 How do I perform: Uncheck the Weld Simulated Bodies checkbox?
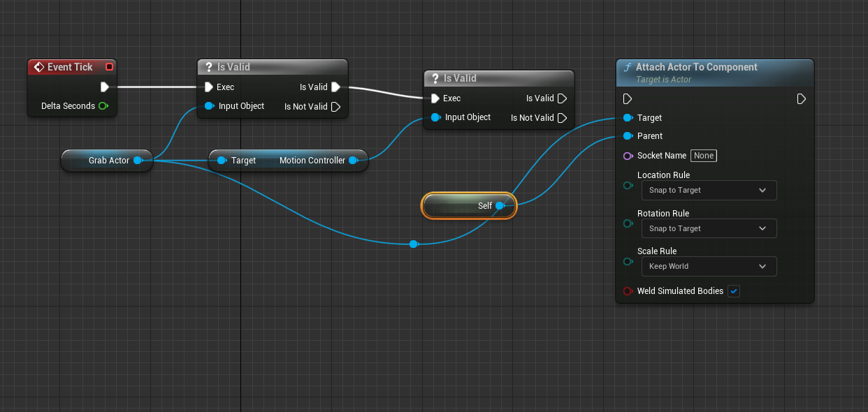click(734, 291)
